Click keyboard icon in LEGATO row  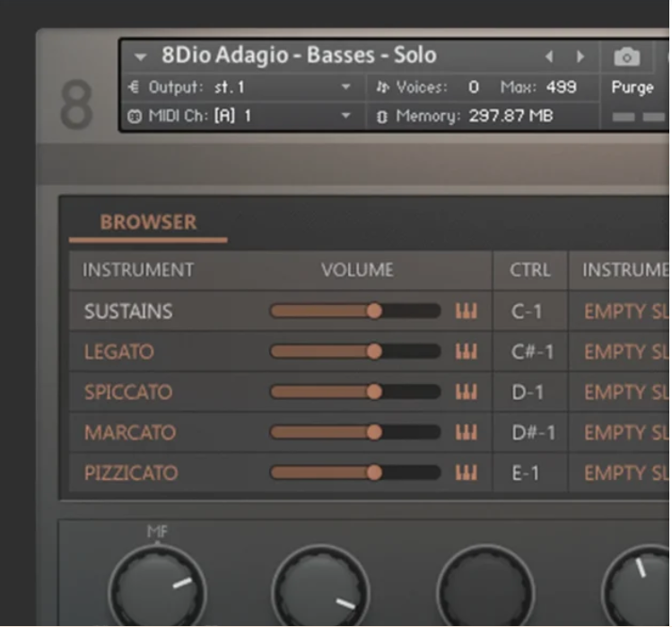tap(466, 352)
